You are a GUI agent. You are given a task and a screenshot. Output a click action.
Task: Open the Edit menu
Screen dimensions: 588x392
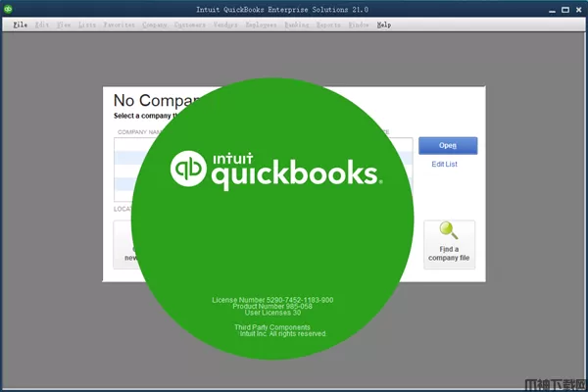point(42,24)
